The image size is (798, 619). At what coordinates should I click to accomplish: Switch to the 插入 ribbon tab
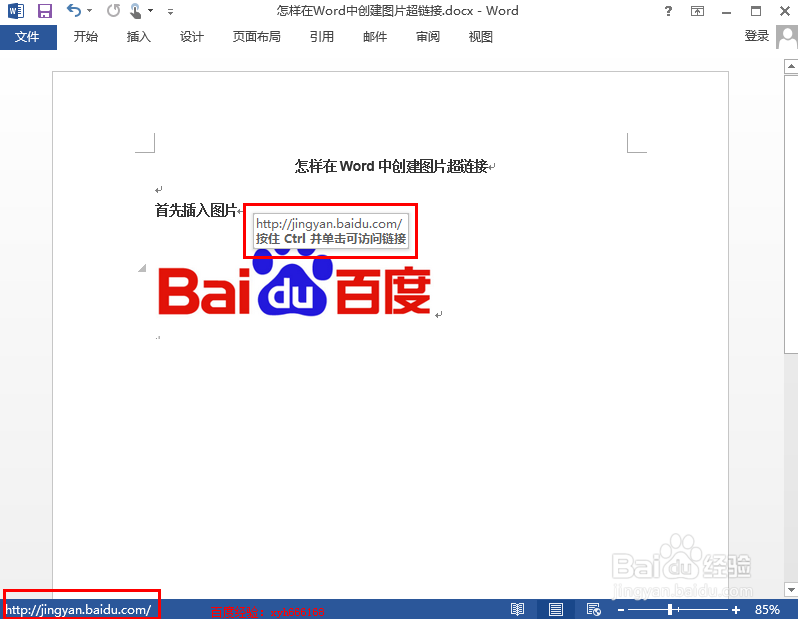click(x=138, y=37)
